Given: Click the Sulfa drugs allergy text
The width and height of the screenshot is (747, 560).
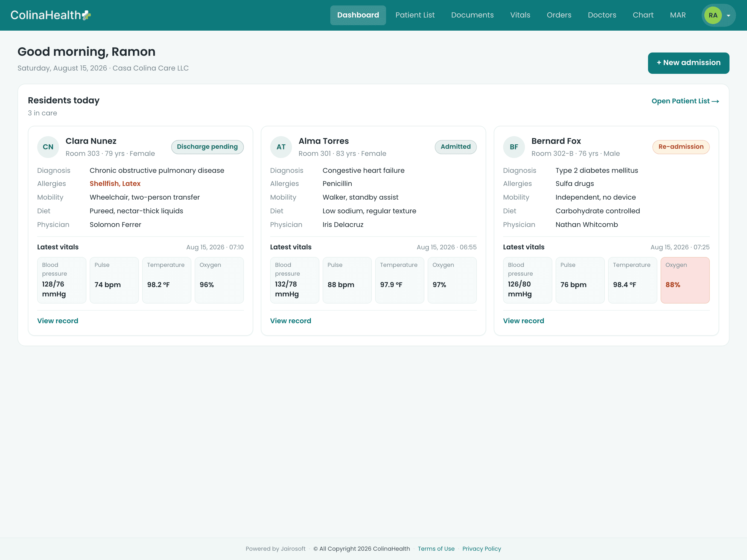Looking at the screenshot, I should pyautogui.click(x=574, y=184).
